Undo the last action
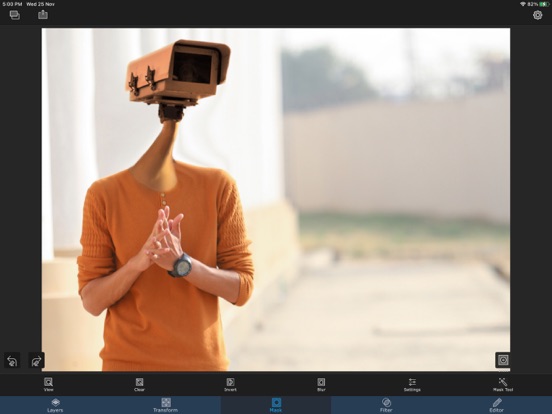Screen dimensions: 552x414 click(12, 361)
